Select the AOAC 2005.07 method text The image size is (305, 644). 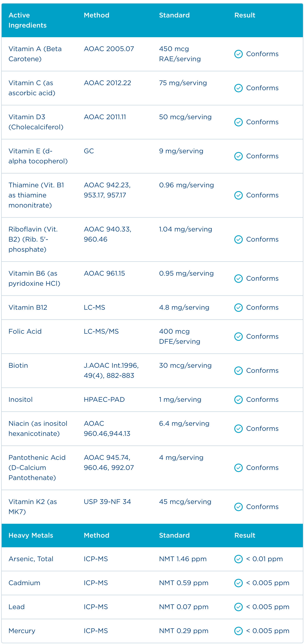click(x=109, y=49)
